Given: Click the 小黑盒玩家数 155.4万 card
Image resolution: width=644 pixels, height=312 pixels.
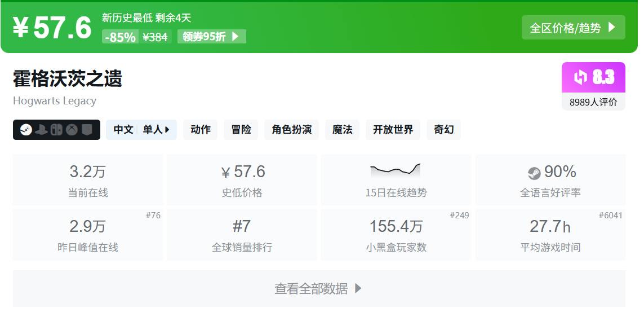Looking at the screenshot, I should point(396,234).
